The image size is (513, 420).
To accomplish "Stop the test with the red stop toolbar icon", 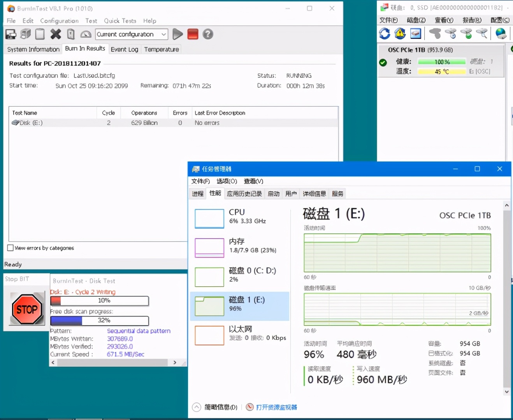I will tap(193, 34).
